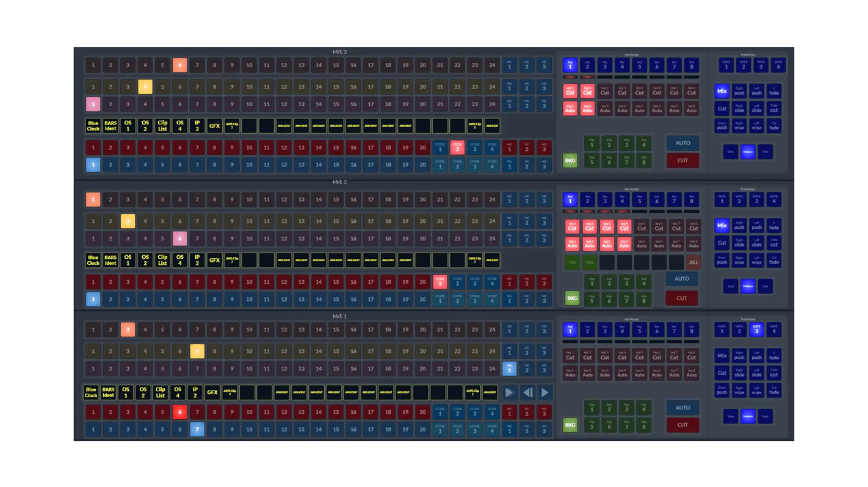Viewport: 868px width, 487px height.
Task: Click the lit orange 6 in M/E 3
Action: point(179,65)
